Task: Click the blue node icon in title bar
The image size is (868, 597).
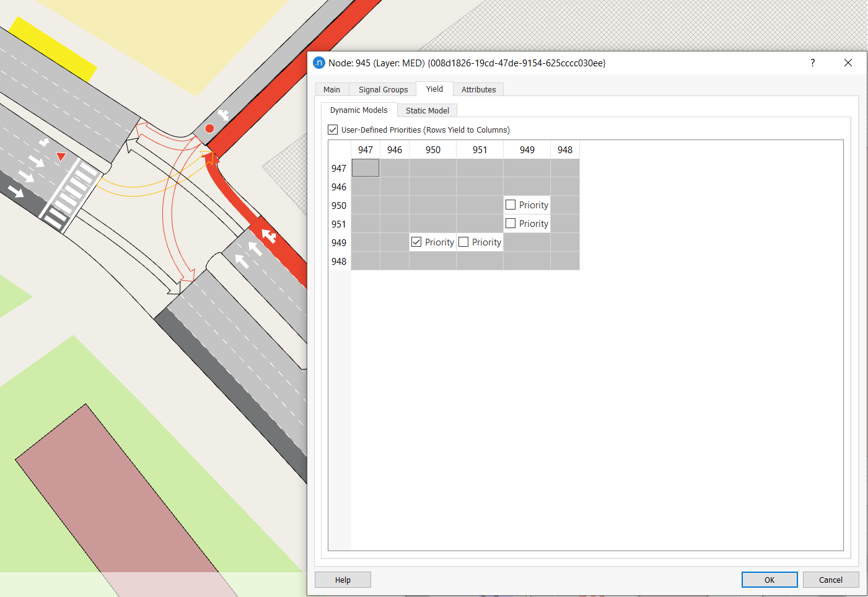Action: tap(319, 63)
